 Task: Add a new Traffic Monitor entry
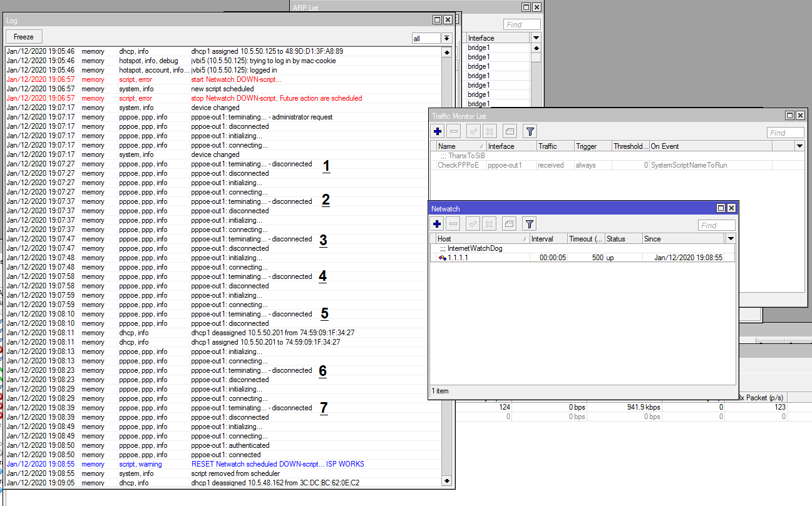pos(437,131)
